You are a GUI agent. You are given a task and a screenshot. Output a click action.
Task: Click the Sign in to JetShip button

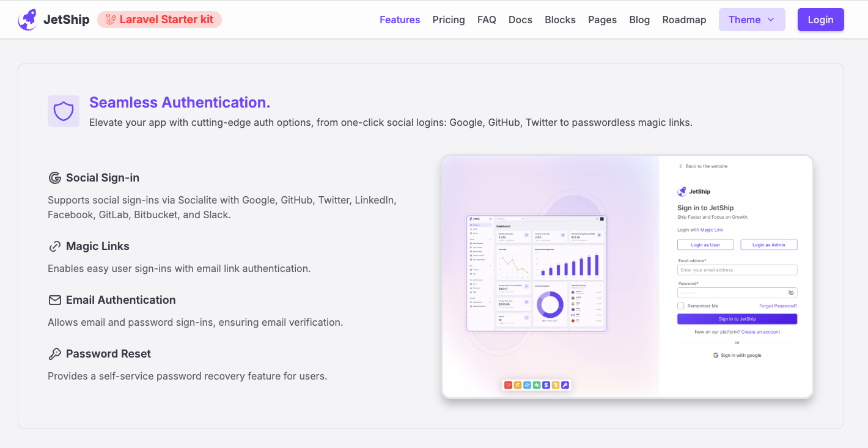[x=737, y=319]
